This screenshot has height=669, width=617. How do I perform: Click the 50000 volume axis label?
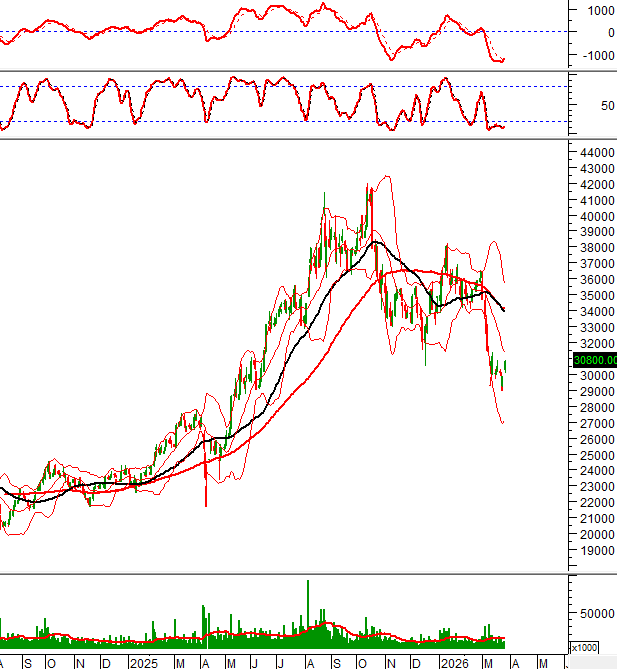594,615
